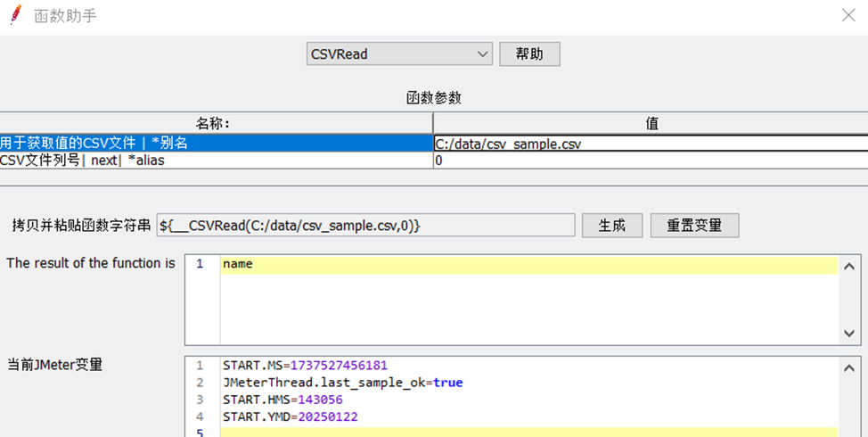Viewport: 868px width, 437px height.
Task: Click the 拷贝并粘贴函数字符串 label
Action: click(x=81, y=226)
